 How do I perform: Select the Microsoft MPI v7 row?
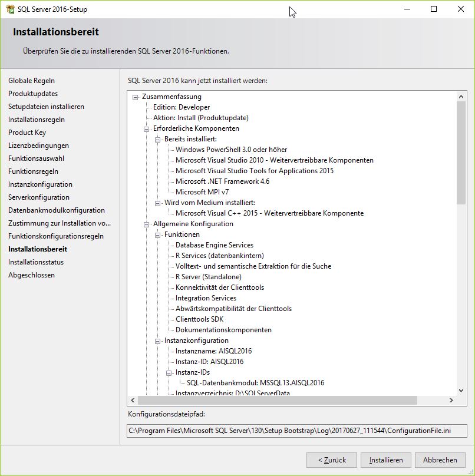[x=202, y=192]
